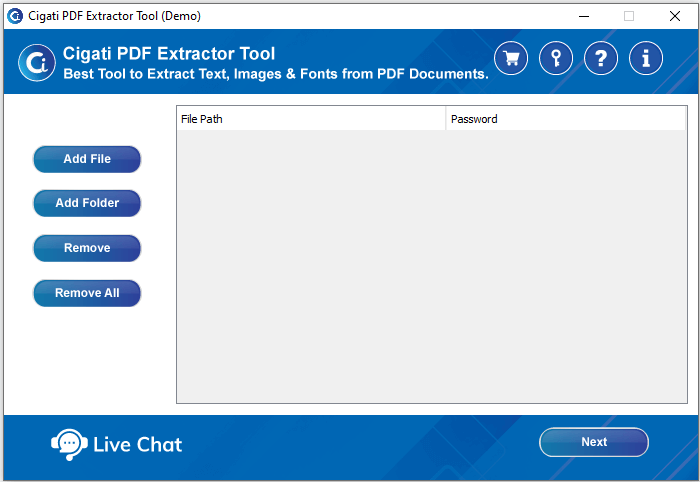Click the Live Chat headset icon
This screenshot has height=482, width=700.
(69, 445)
